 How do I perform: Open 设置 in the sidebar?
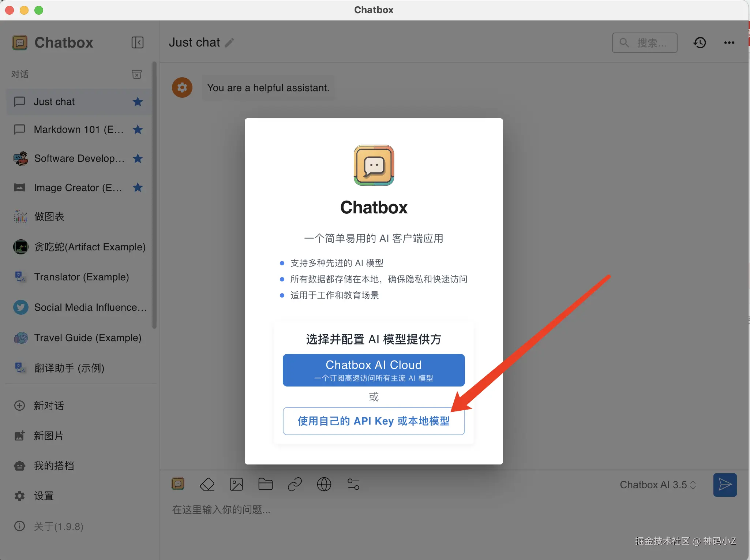coord(44,496)
